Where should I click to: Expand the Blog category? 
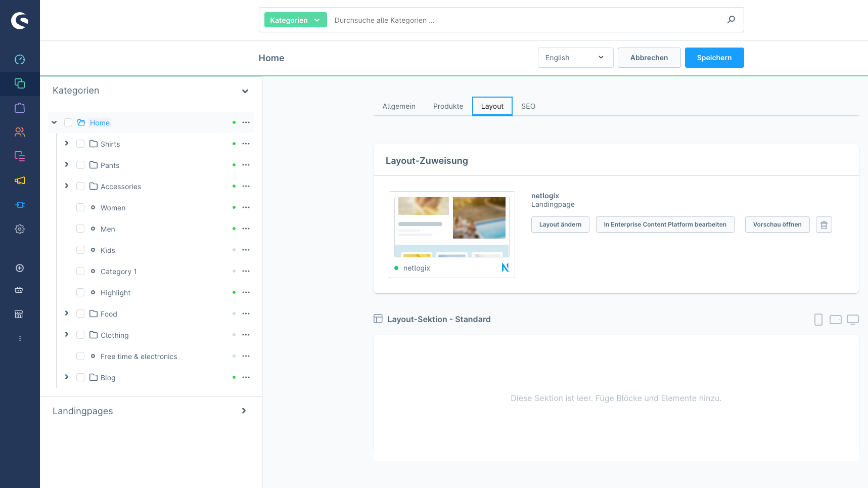point(67,377)
